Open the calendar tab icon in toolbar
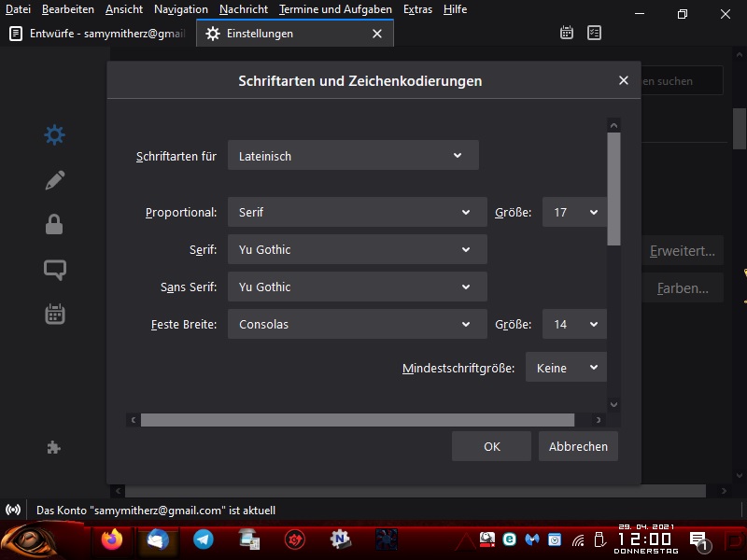 pyautogui.click(x=567, y=33)
